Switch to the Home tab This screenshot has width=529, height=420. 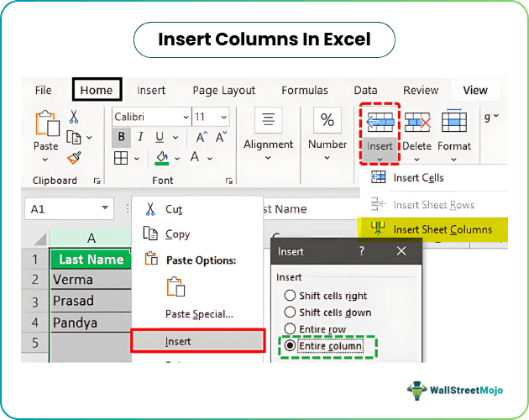(x=97, y=90)
